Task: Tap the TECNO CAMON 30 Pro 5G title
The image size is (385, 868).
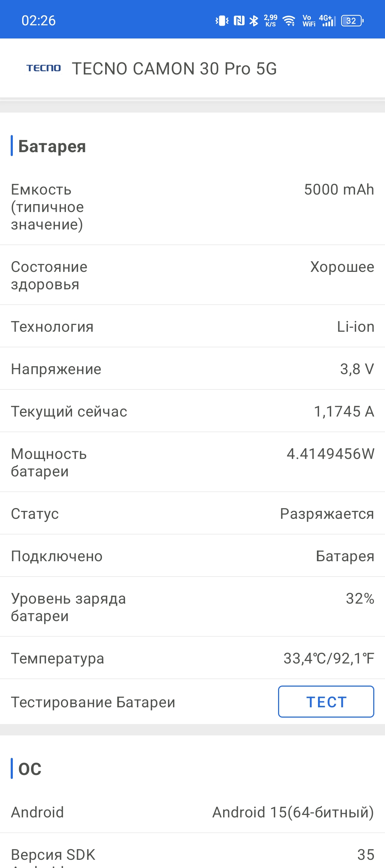Action: (174, 68)
